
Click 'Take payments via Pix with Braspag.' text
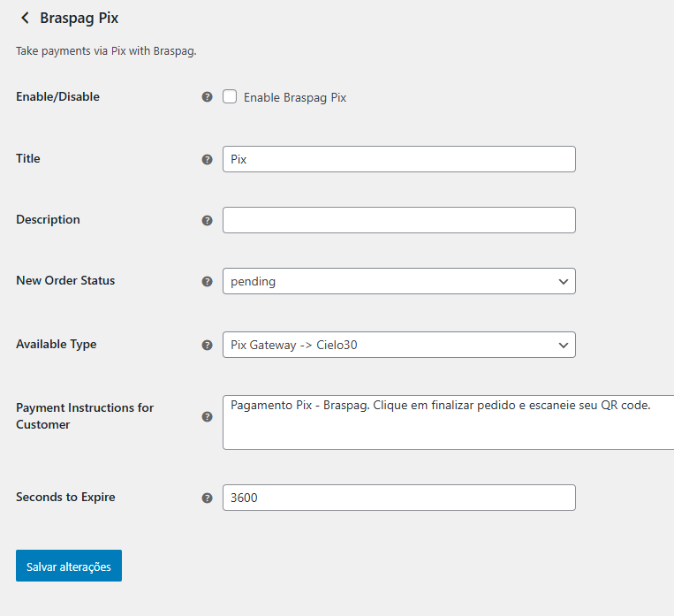pyautogui.click(x=106, y=51)
